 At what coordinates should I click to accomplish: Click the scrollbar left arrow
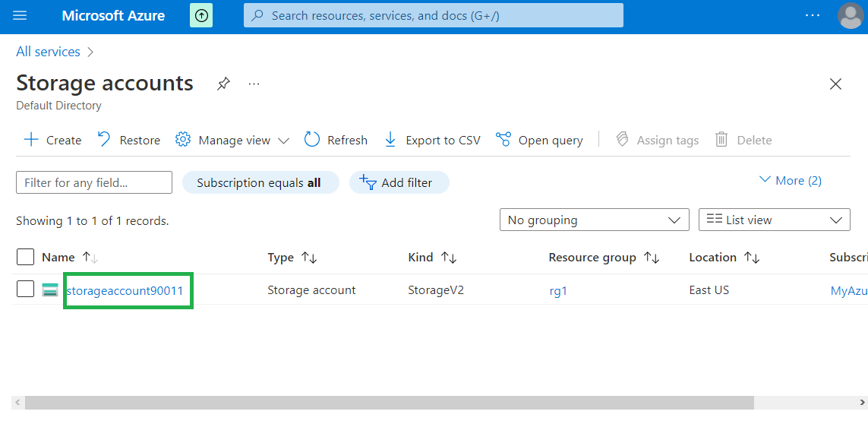[17, 403]
